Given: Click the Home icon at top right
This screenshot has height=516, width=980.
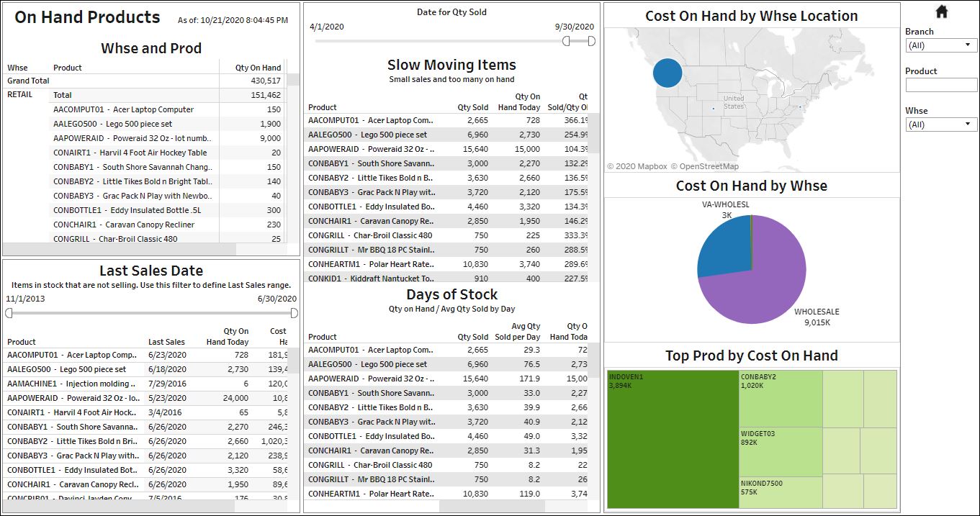Looking at the screenshot, I should 940,11.
